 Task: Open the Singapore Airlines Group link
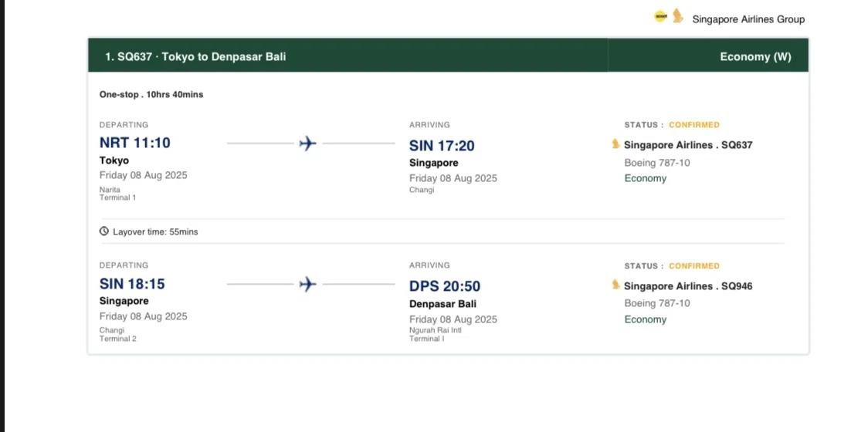pyautogui.click(x=748, y=19)
